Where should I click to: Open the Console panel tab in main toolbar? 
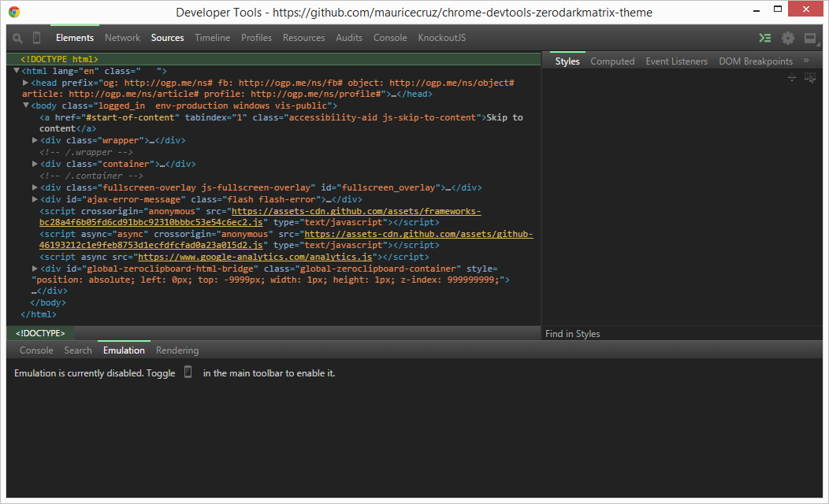[390, 38]
